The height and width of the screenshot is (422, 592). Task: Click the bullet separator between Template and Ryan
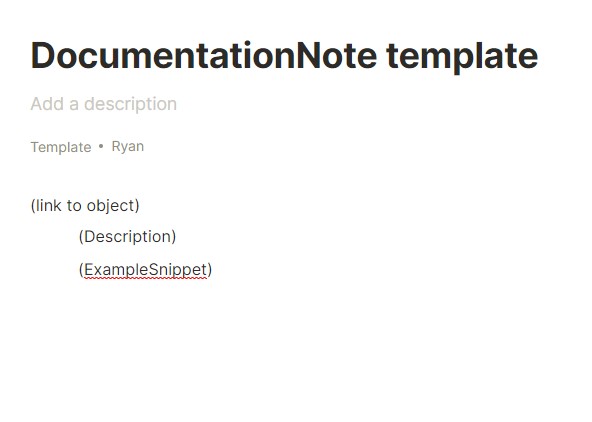(x=101, y=146)
